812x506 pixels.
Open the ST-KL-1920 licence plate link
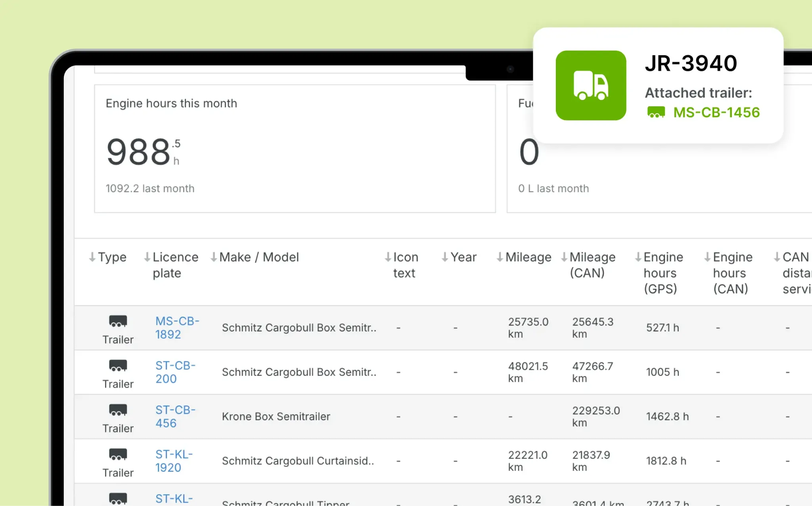[174, 461]
